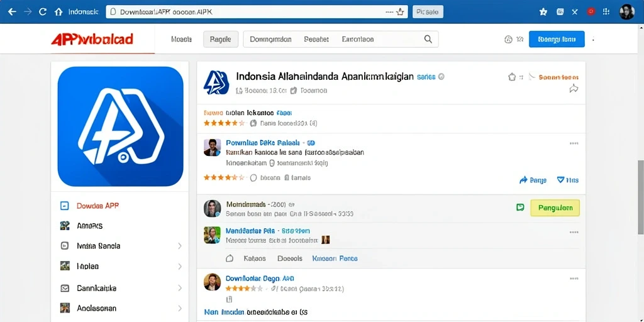The height and width of the screenshot is (322, 644).
Task: Click the red record extension icon
Action: 591,11
